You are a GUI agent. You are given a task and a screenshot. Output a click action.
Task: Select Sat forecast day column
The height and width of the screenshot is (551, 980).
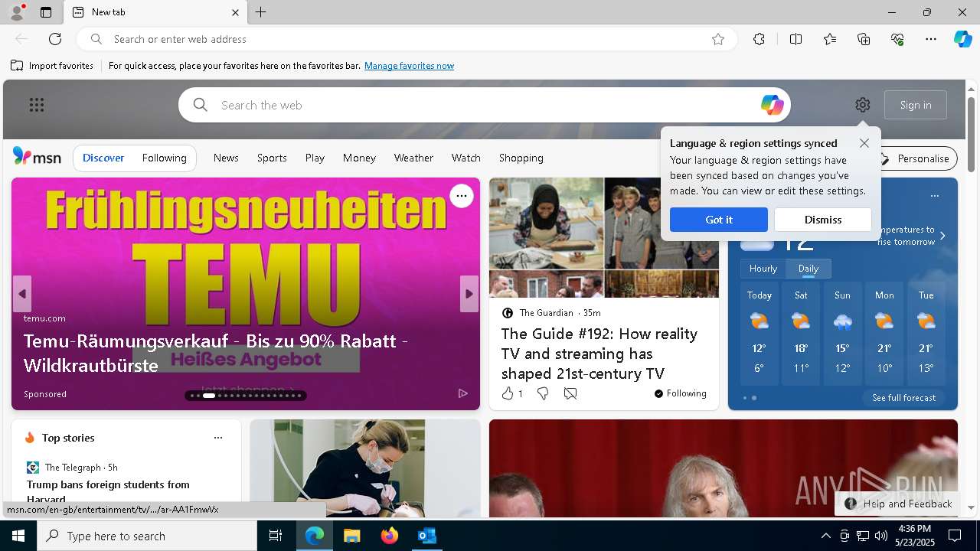coord(801,334)
